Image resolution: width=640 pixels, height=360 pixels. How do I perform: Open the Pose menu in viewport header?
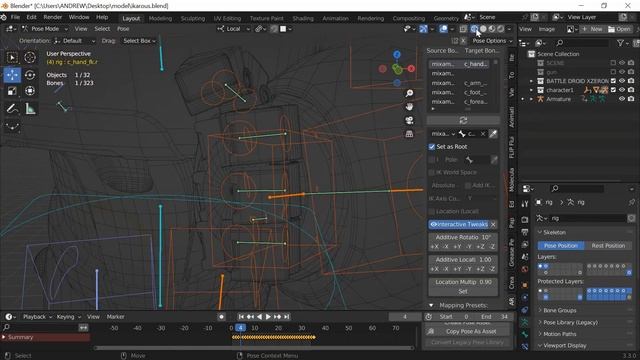tap(123, 29)
